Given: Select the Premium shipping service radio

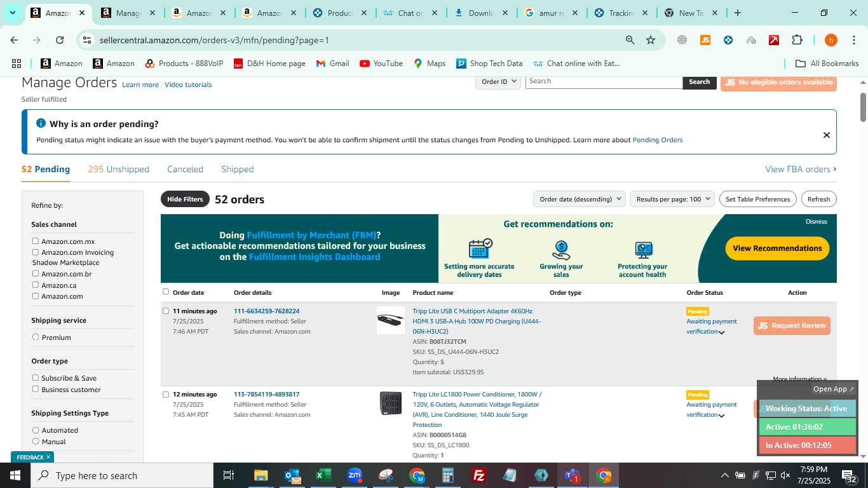Looking at the screenshot, I should tap(36, 337).
